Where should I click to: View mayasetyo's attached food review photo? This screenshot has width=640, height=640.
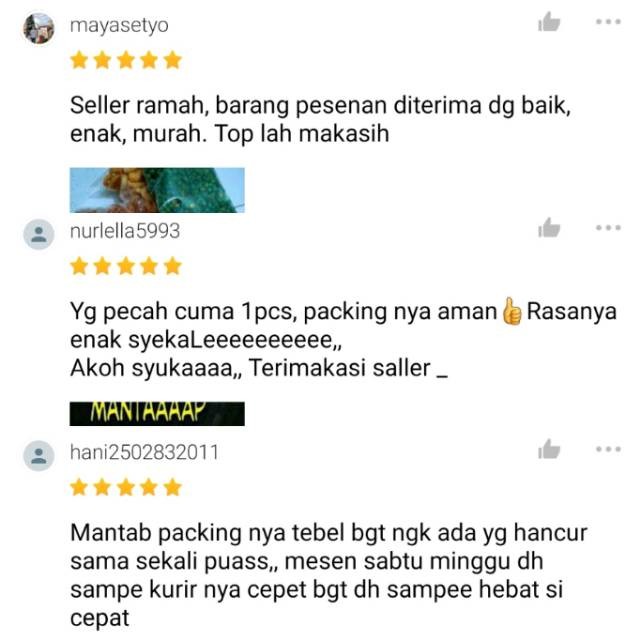157,190
